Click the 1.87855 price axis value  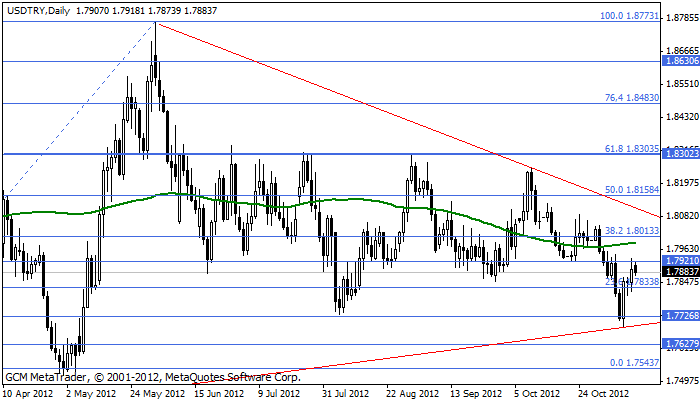point(682,17)
